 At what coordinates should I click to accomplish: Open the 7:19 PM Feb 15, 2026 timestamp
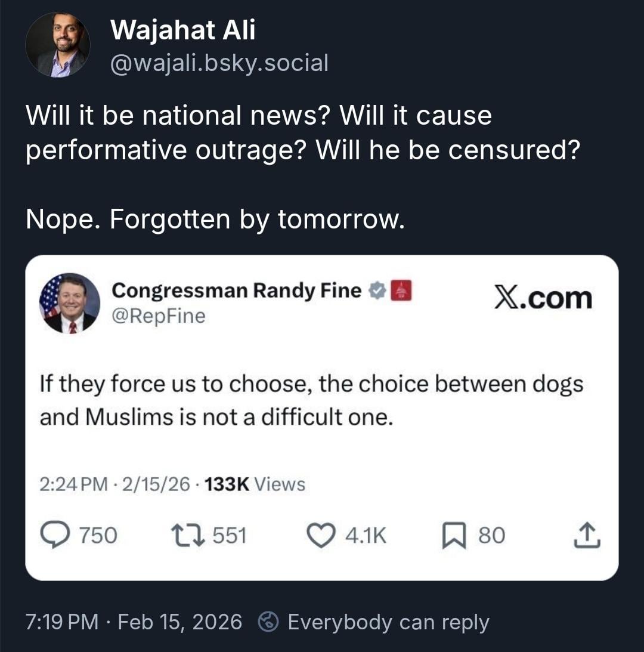(135, 622)
